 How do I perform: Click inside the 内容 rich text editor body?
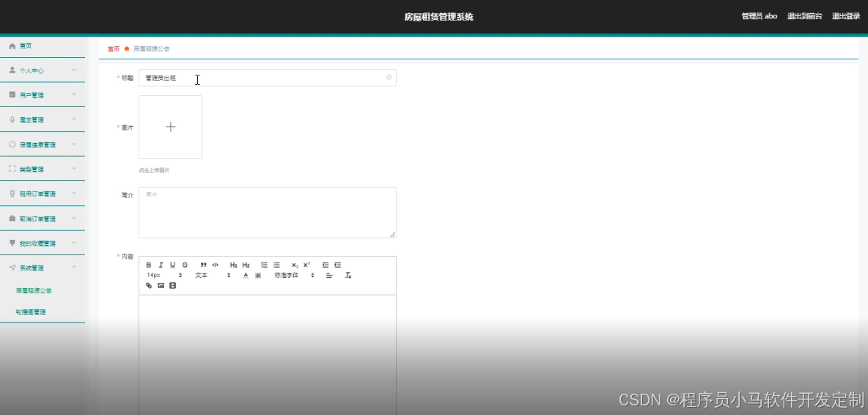click(x=268, y=355)
